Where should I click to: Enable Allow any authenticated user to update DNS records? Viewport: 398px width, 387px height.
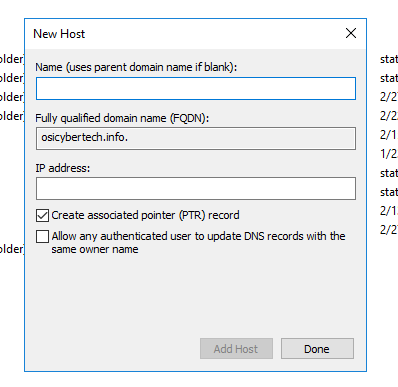tap(42, 236)
